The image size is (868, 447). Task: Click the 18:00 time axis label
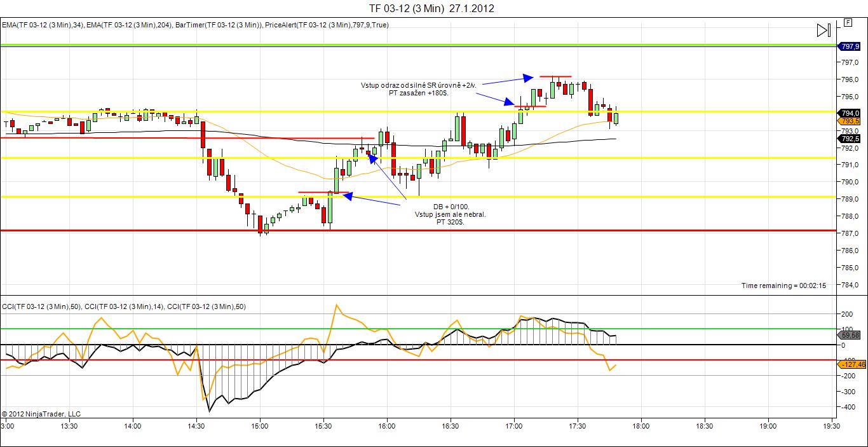pos(641,427)
